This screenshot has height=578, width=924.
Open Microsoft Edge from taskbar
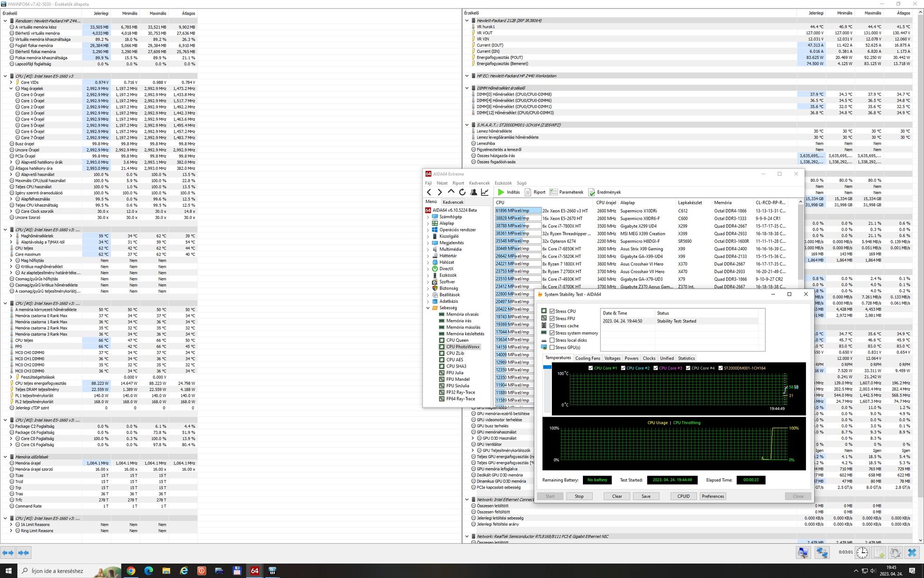click(x=149, y=570)
